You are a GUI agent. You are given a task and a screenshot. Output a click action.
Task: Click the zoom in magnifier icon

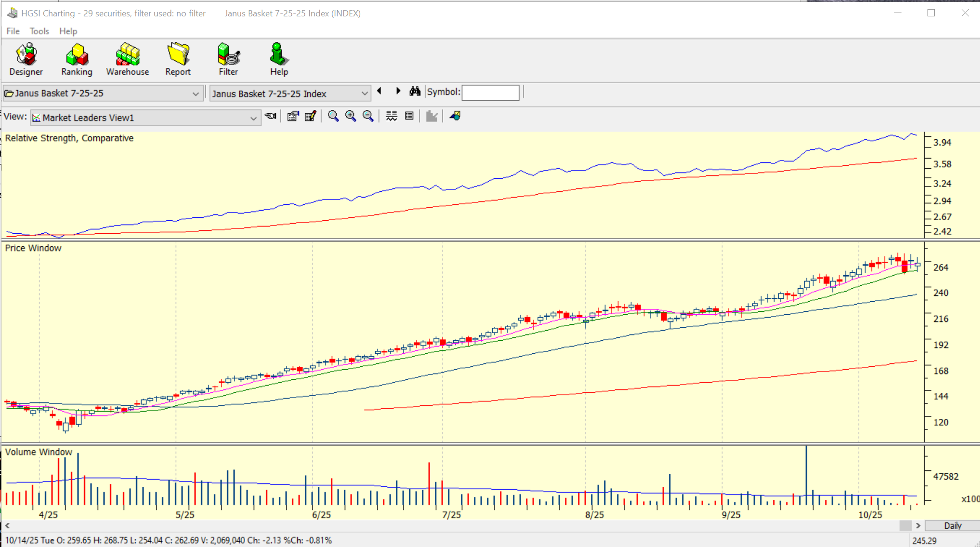351,116
